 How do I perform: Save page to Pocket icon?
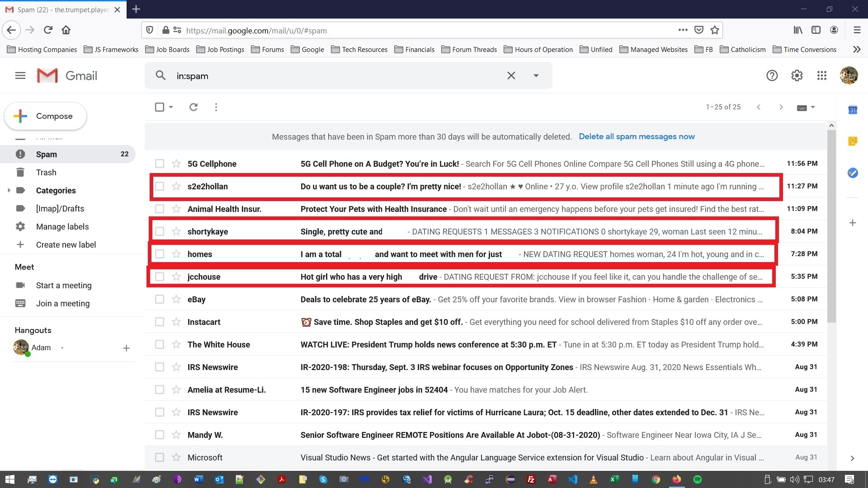[698, 30]
